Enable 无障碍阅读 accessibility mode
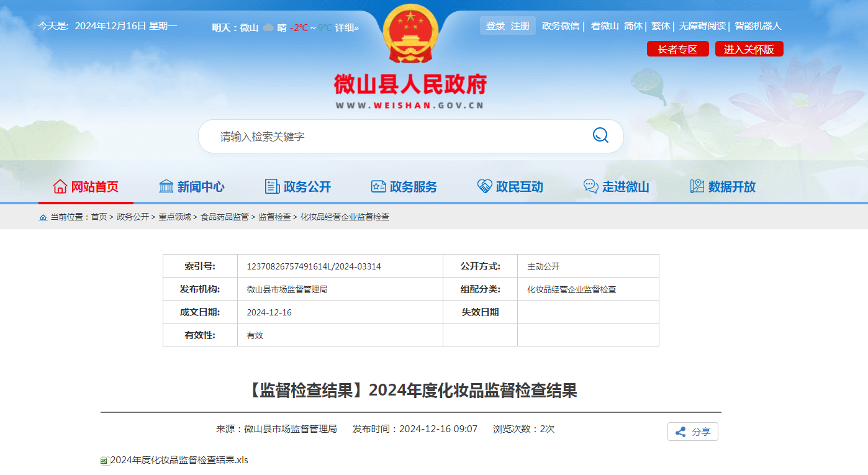The height and width of the screenshot is (475, 868). coord(702,26)
